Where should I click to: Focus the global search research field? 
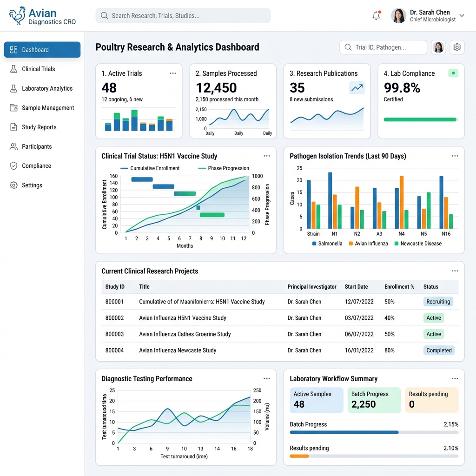[183, 15]
